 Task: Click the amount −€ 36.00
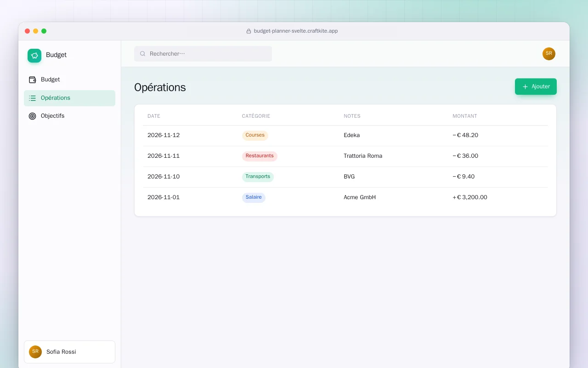[x=465, y=156]
